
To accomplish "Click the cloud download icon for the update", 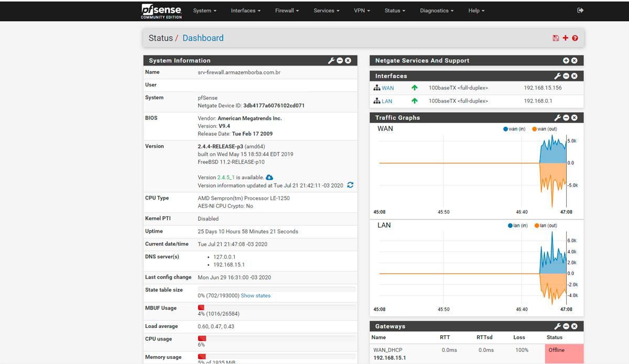I will click(269, 178).
